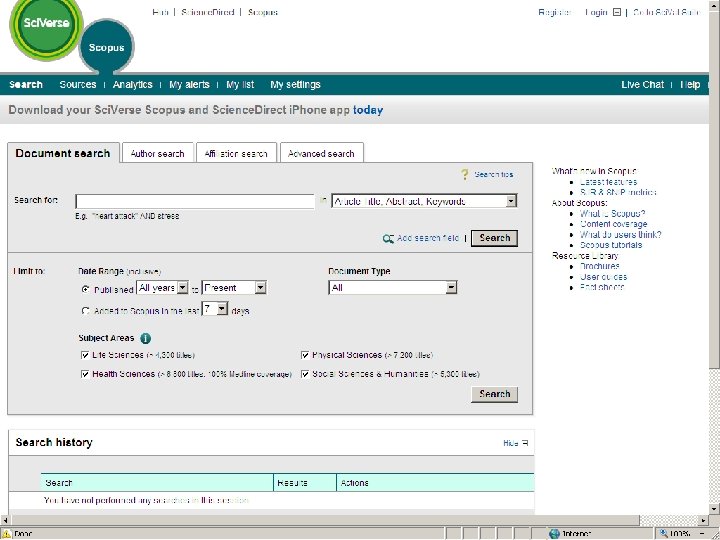Open the Brochures link

click(x=600, y=266)
